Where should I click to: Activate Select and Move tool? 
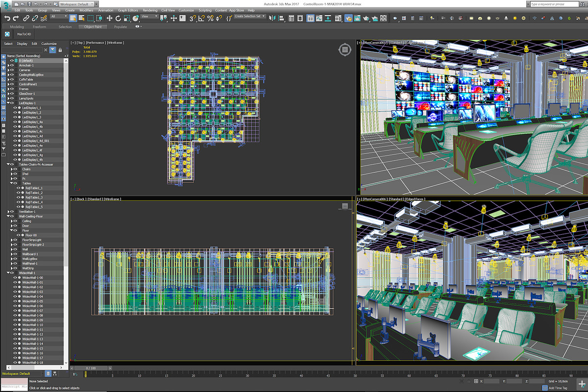tap(109, 18)
